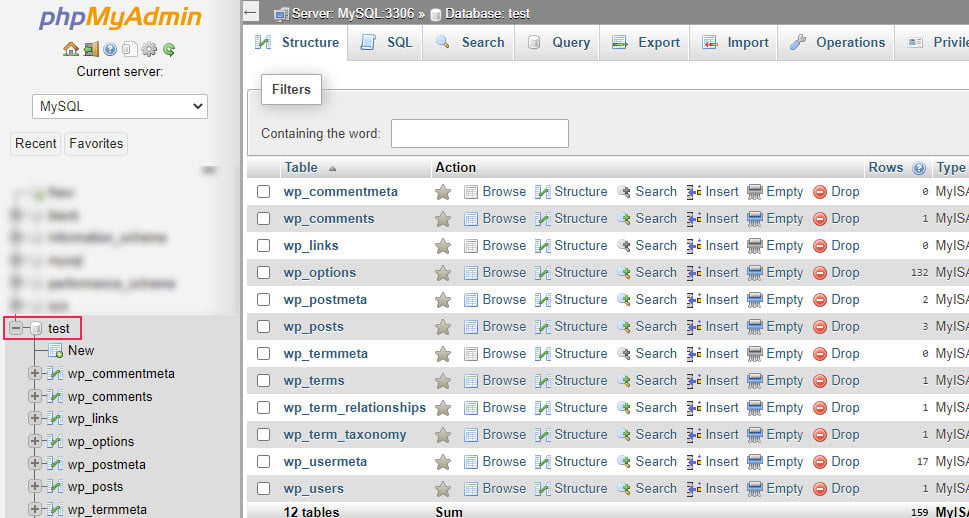Image resolution: width=969 pixels, height=518 pixels.
Task: Favorite wp_options table star icon
Action: pyautogui.click(x=442, y=273)
